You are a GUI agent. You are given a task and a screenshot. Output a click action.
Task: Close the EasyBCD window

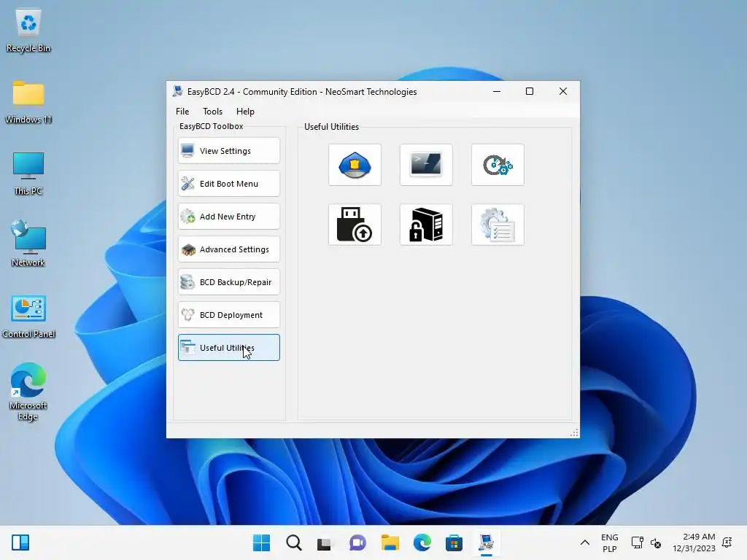point(563,91)
